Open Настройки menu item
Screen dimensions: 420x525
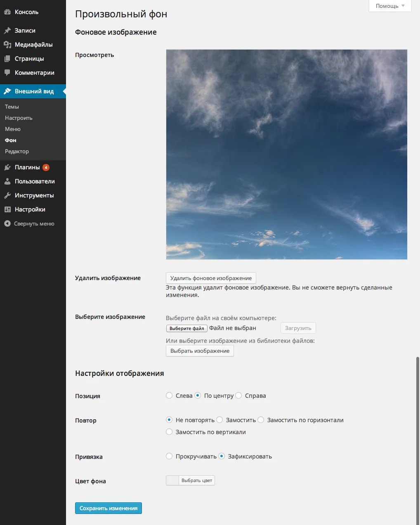click(33, 209)
